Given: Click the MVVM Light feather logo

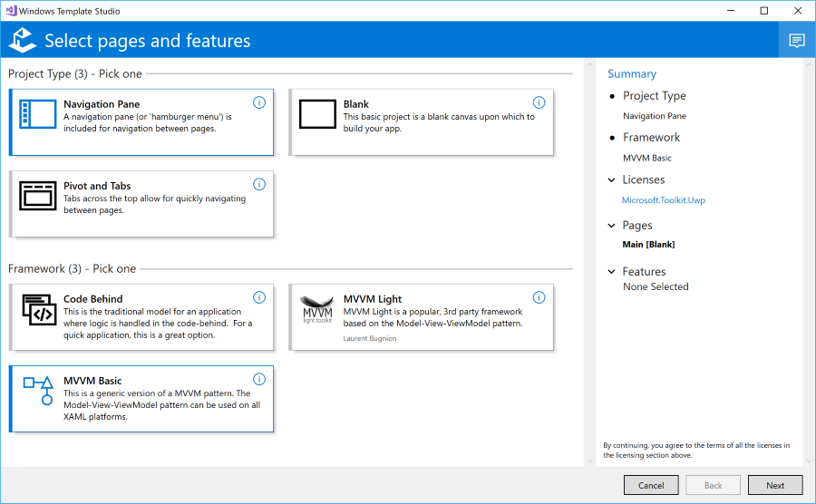Looking at the screenshot, I should [x=317, y=309].
